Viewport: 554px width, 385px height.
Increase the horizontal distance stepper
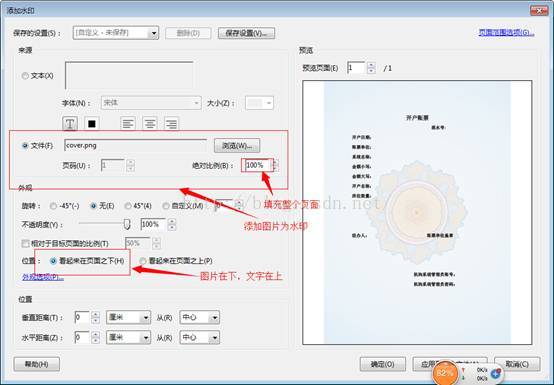(95, 334)
